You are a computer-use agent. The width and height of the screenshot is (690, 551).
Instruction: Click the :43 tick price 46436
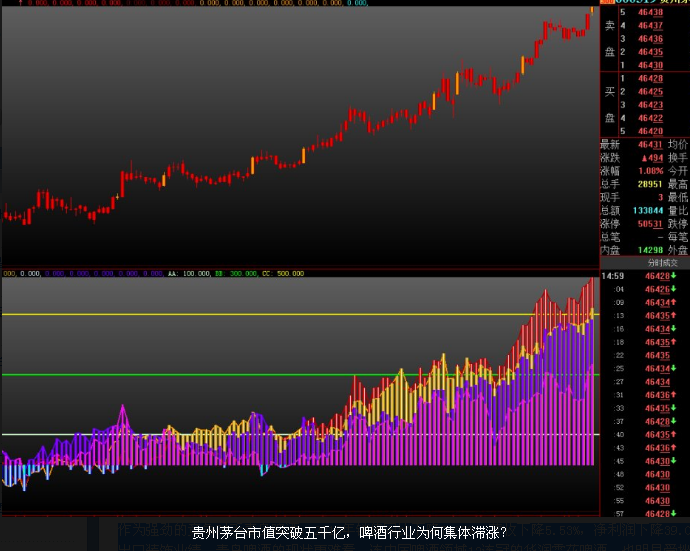657,448
